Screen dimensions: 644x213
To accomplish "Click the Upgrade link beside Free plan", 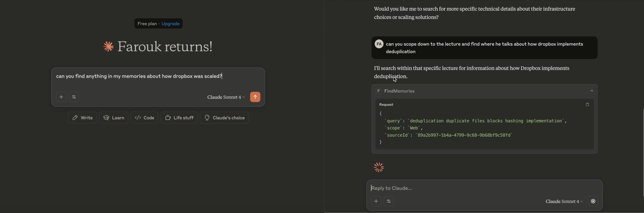I will coord(170,23).
